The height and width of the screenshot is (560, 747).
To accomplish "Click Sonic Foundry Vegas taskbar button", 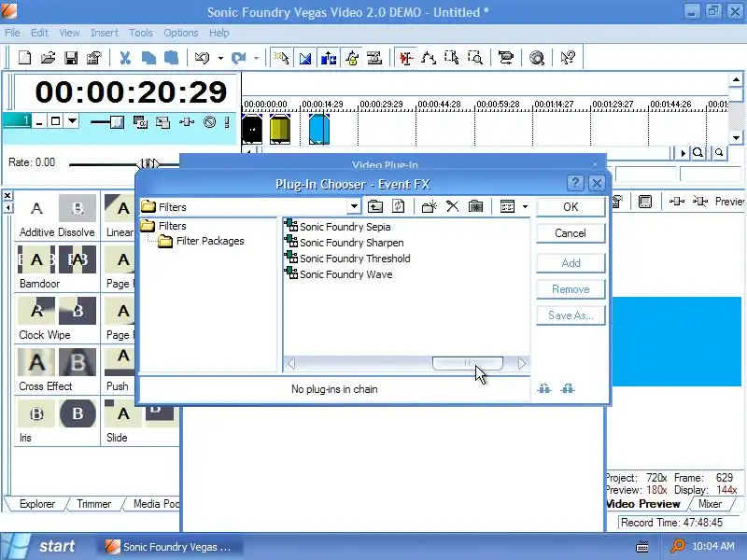I will pyautogui.click(x=169, y=547).
